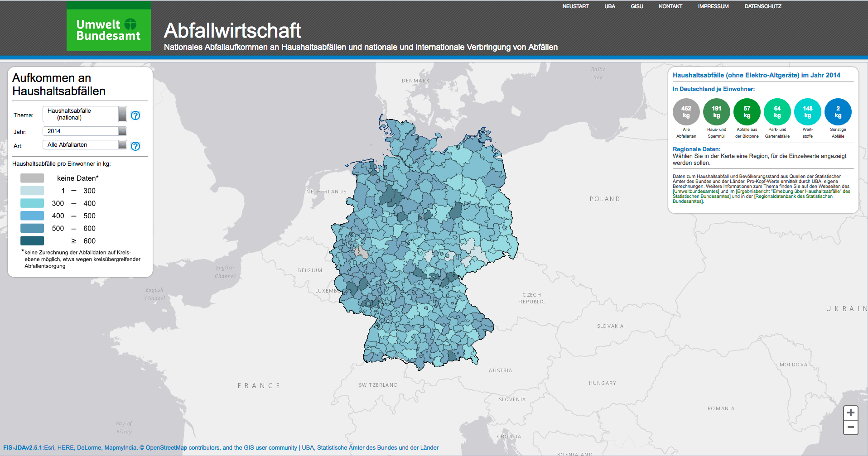Image resolution: width=868 pixels, height=456 pixels.
Task: Open help icon next to Art
Action: (135, 146)
